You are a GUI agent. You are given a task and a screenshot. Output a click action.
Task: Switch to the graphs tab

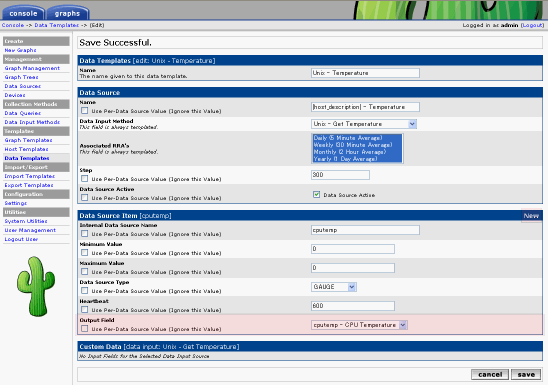pyautogui.click(x=67, y=13)
